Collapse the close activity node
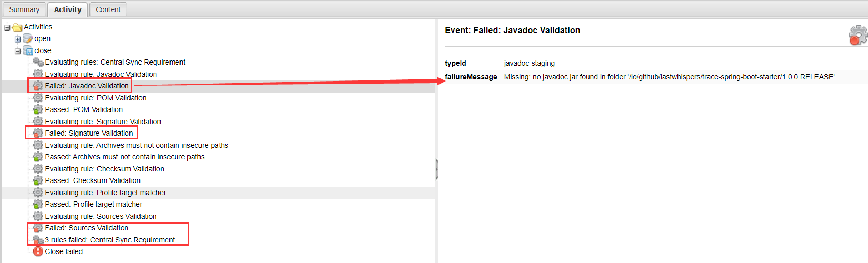 tap(17, 51)
